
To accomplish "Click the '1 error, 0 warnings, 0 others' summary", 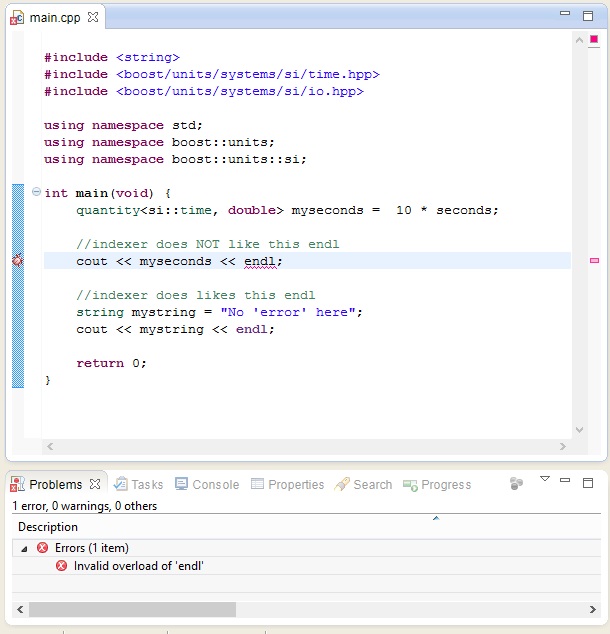I will [x=84, y=506].
